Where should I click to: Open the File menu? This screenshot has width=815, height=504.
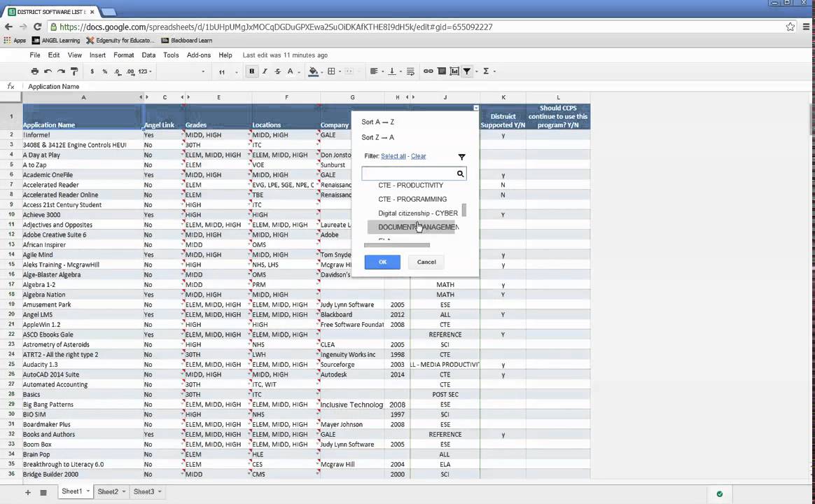35,55
